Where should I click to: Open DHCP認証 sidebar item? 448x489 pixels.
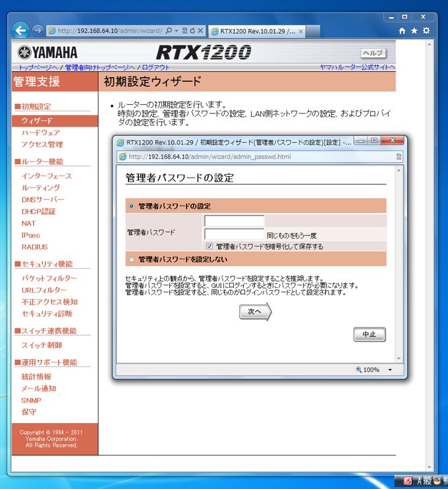click(39, 212)
